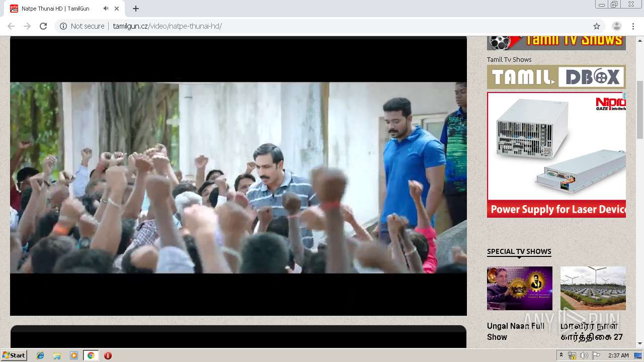Launch the media player taskbar icon
Viewport: 644px width, 362px height.
point(74,355)
